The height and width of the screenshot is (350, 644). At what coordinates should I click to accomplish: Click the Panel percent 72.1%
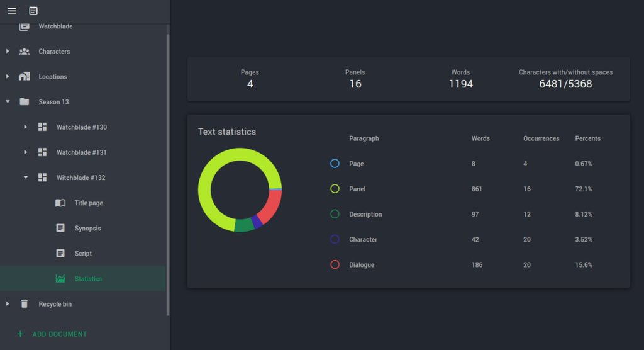584,189
